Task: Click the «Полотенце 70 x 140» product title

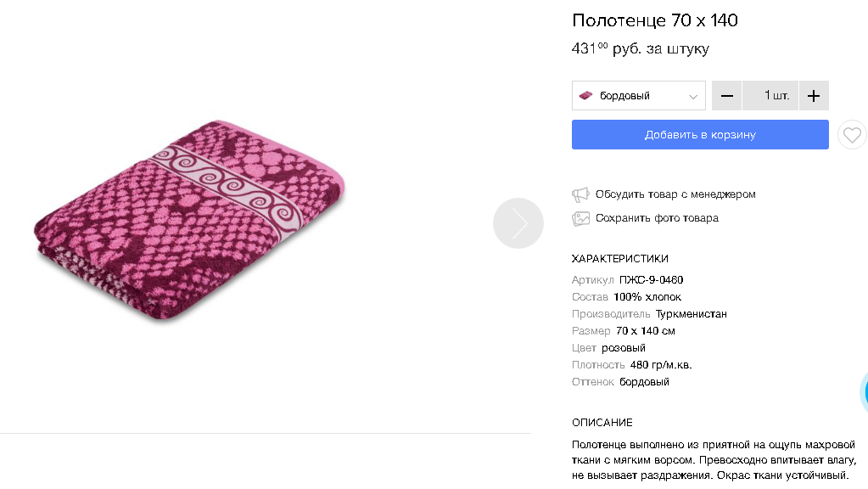Action: pos(654,20)
